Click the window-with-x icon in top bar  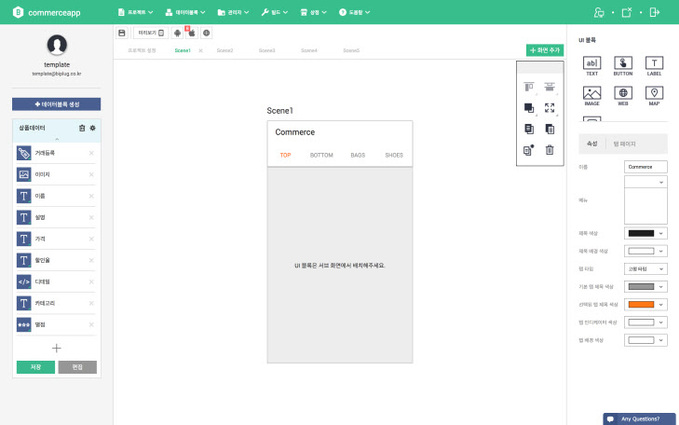click(x=627, y=12)
